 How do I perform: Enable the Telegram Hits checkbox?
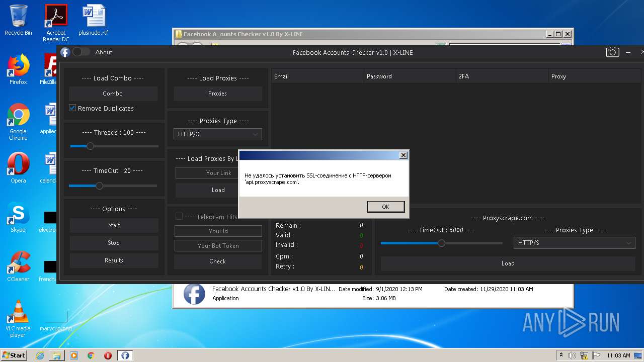point(179,217)
